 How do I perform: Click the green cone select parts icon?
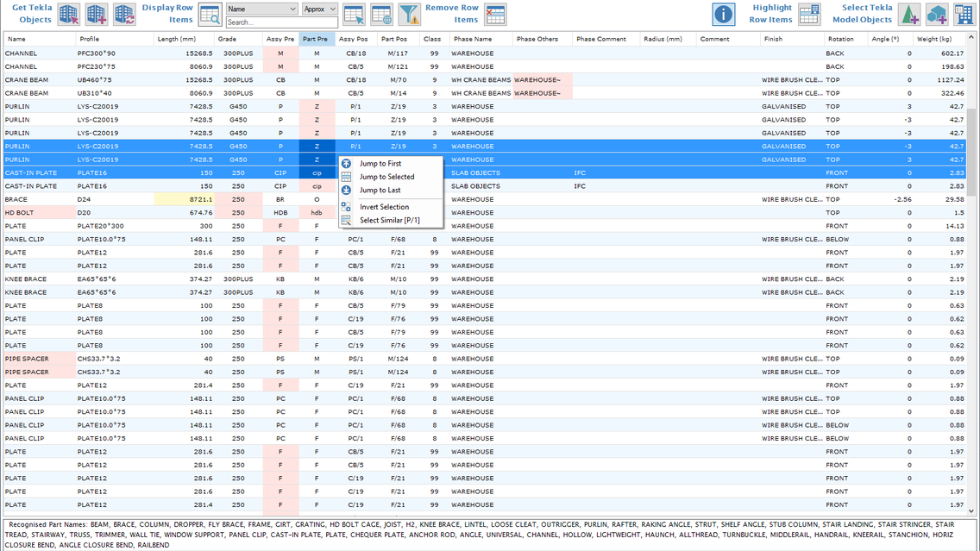point(909,14)
